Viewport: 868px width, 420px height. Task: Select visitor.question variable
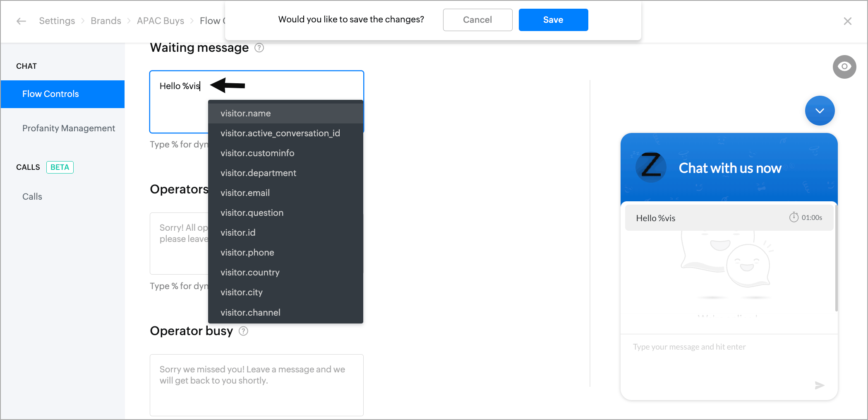(x=285, y=213)
